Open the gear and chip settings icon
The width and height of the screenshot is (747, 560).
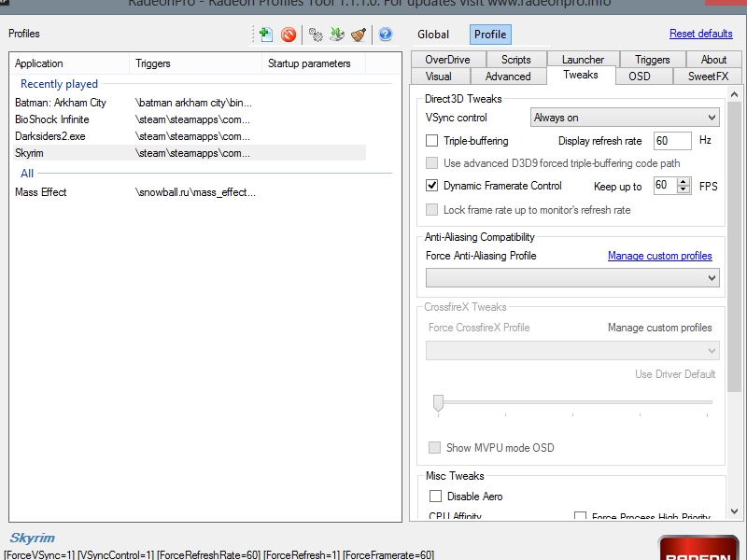point(316,35)
